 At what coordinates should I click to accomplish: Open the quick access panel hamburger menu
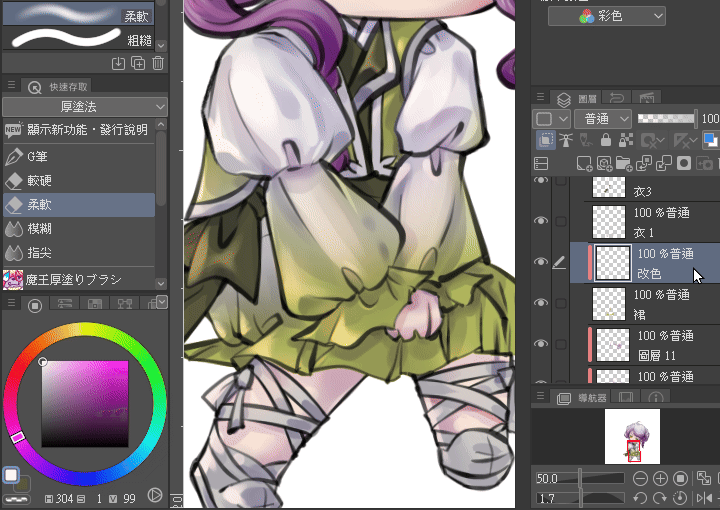pos(11,85)
